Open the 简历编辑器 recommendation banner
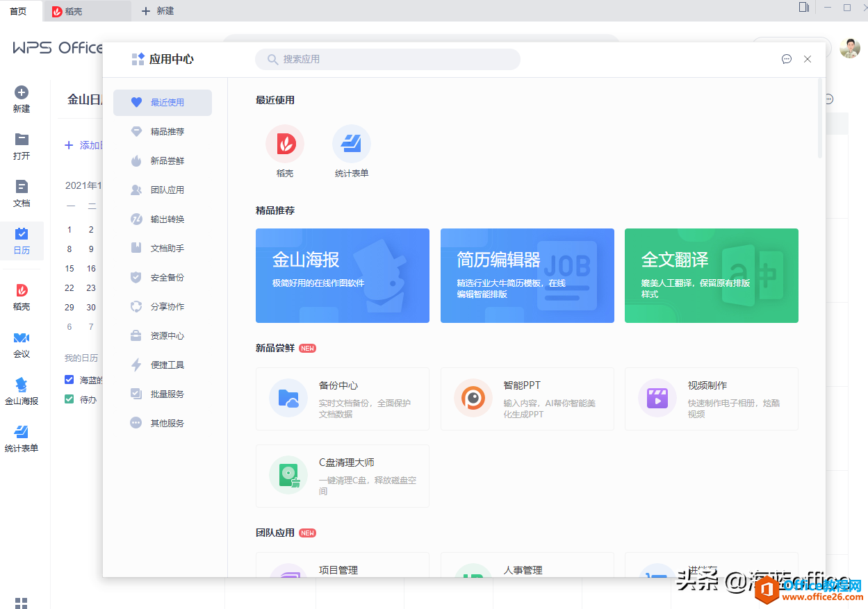This screenshot has height=609, width=868. pyautogui.click(x=527, y=276)
